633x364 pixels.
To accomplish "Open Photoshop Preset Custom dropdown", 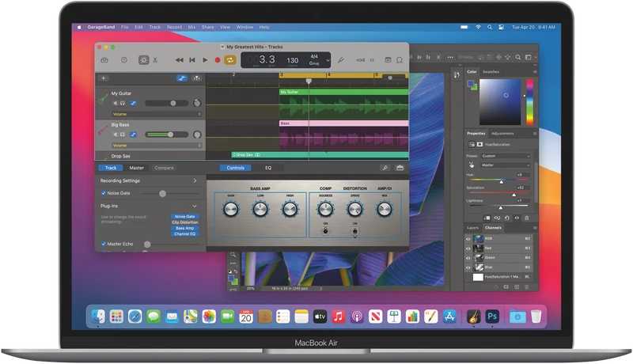I will pos(506,156).
